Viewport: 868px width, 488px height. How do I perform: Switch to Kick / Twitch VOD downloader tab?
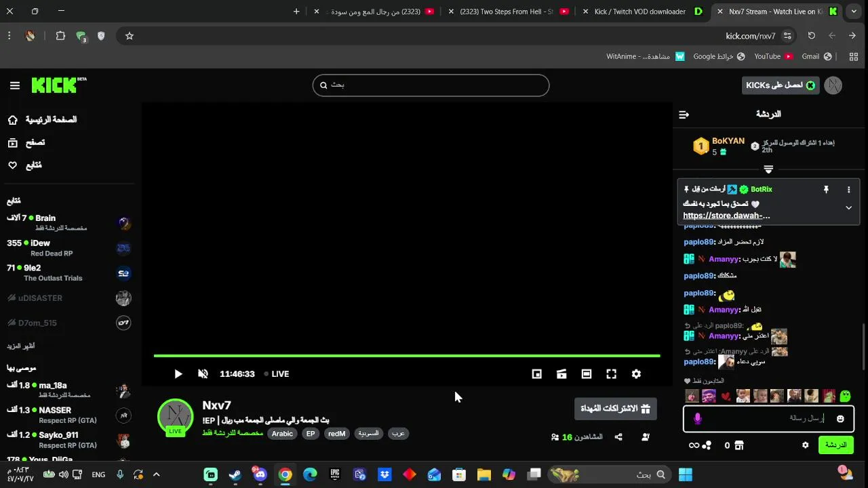640,12
